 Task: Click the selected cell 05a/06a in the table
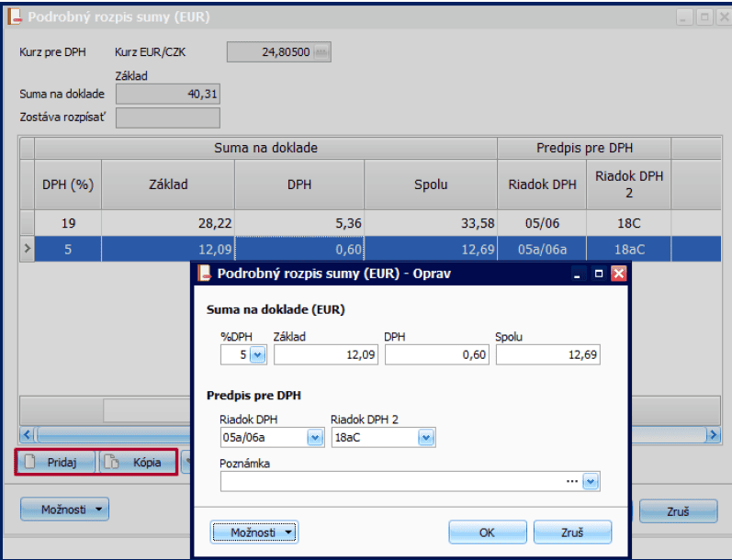(542, 249)
